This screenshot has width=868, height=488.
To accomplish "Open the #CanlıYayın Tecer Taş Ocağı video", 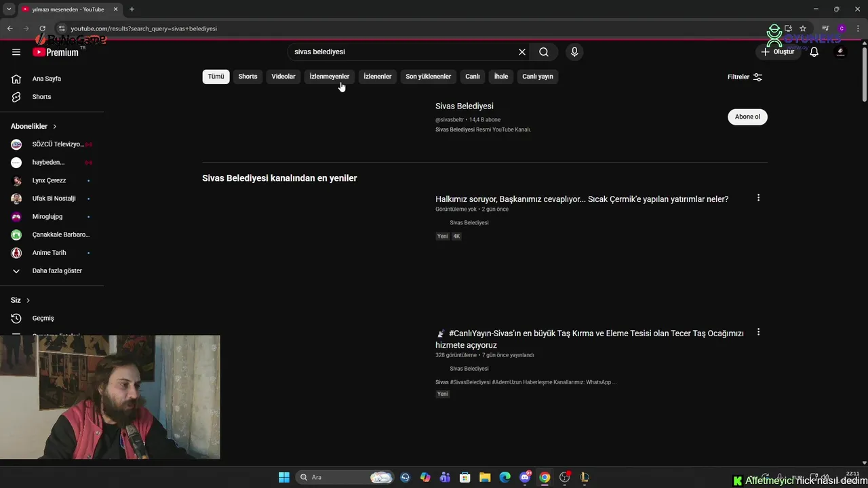I will click(589, 339).
